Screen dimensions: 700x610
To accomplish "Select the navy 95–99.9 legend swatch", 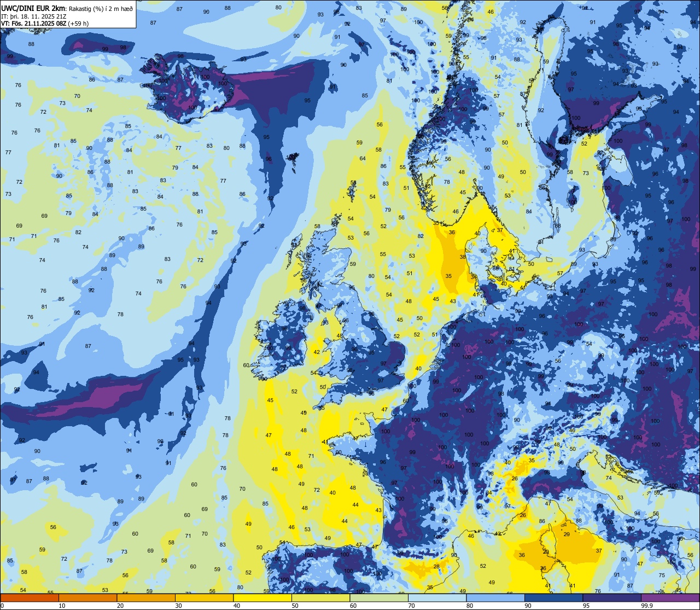I will click(612, 598).
